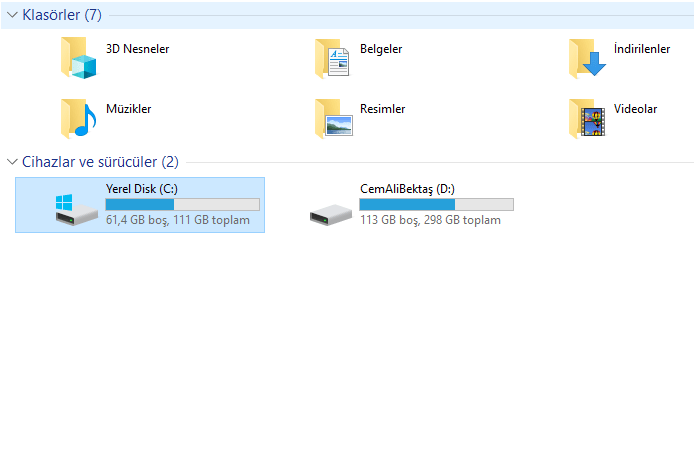The width and height of the screenshot is (694, 456).
Task: Click the C: drive usage bar
Action: pos(182,205)
